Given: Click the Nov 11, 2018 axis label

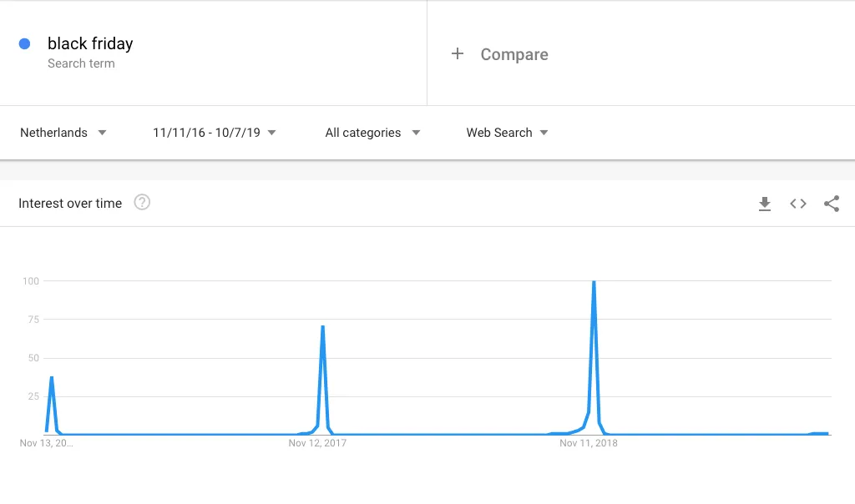Looking at the screenshot, I should tap(589, 443).
